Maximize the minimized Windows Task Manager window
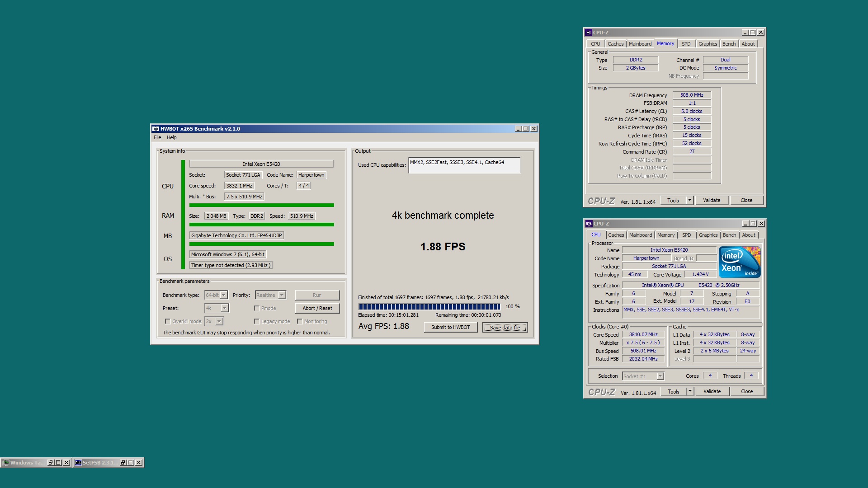 click(x=58, y=463)
